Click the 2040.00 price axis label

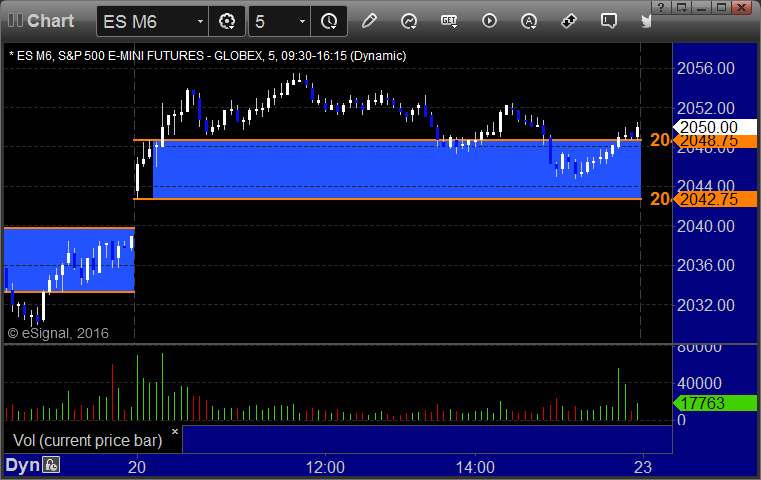point(706,226)
